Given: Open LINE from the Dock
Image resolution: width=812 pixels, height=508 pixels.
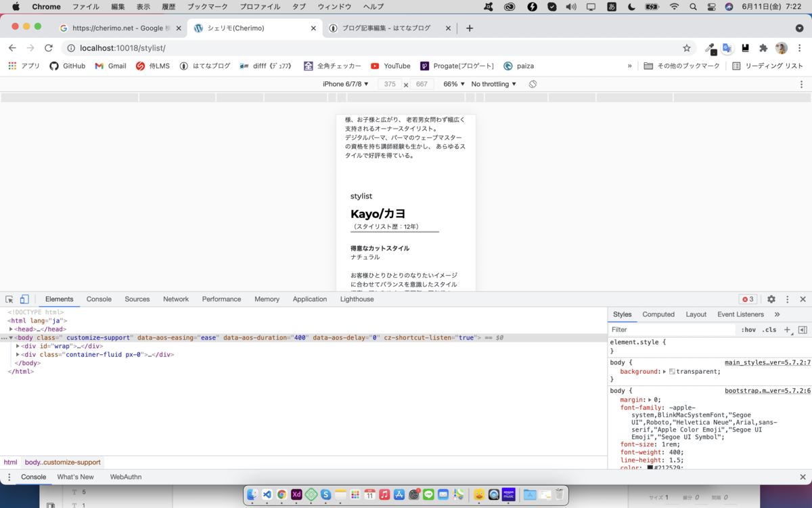Looking at the screenshot, I should [428, 495].
